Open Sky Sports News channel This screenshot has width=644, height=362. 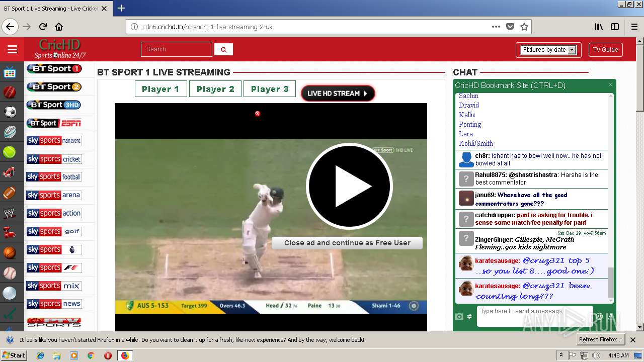tap(54, 304)
